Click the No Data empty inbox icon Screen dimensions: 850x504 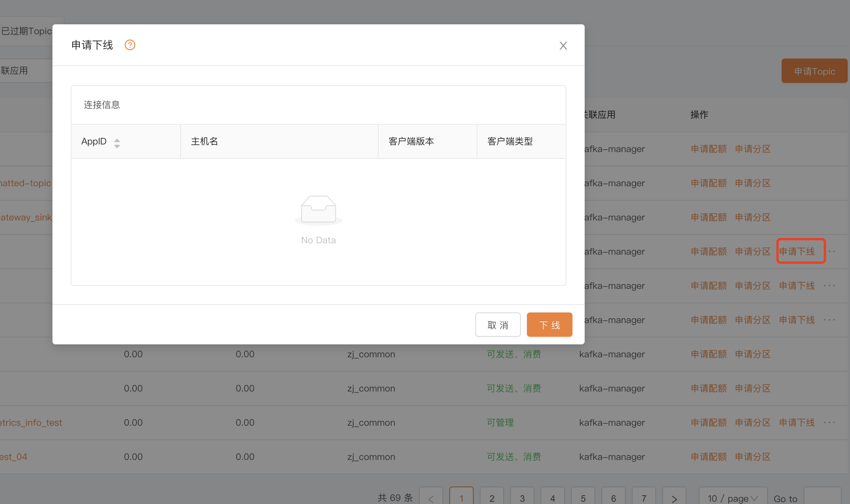(318, 209)
